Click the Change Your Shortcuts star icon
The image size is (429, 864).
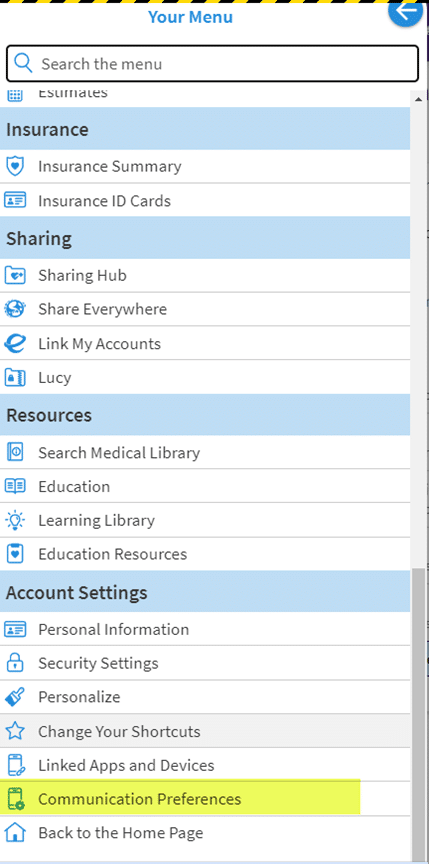pyautogui.click(x=15, y=731)
